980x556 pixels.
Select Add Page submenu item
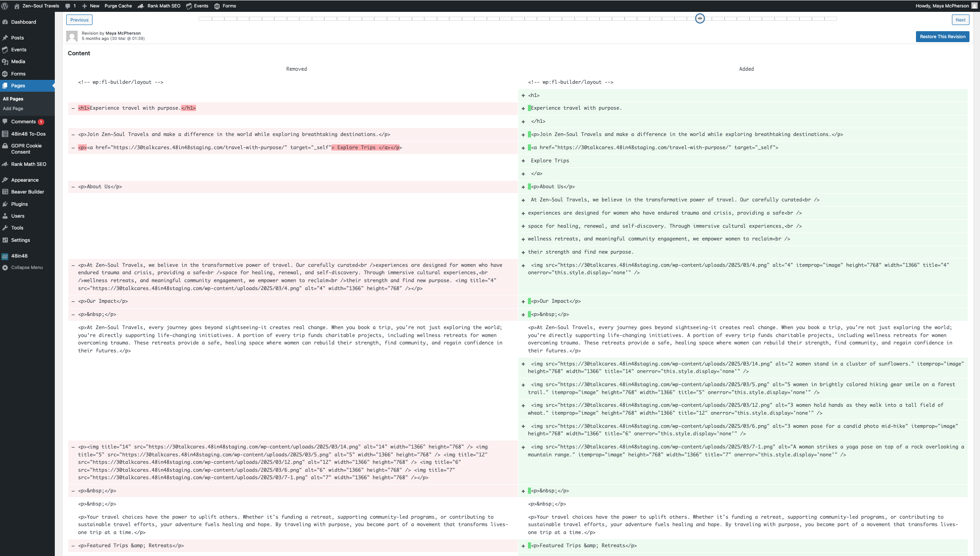pos(13,108)
